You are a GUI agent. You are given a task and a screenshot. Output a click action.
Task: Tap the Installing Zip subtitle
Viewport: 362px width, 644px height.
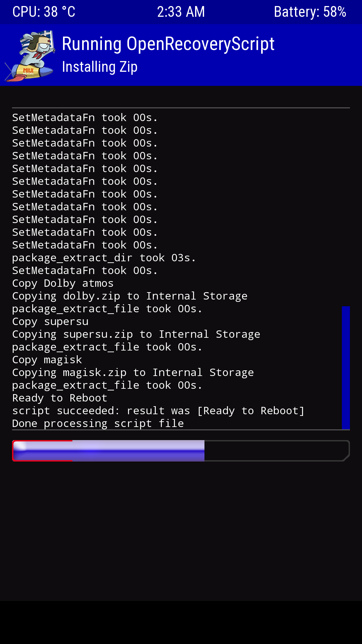click(x=100, y=67)
